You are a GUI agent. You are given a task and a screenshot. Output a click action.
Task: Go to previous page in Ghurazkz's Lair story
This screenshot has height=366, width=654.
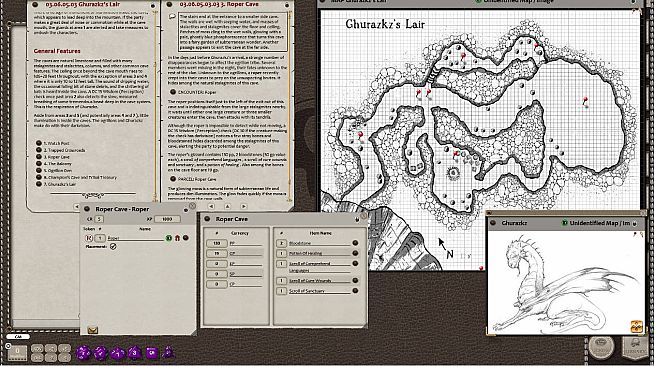point(77,206)
